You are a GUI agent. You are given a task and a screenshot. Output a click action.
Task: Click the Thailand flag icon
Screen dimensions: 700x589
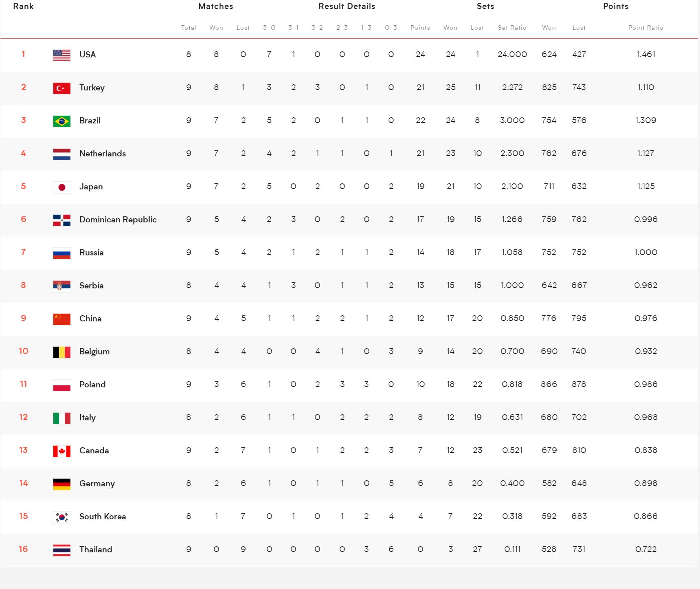click(62, 550)
